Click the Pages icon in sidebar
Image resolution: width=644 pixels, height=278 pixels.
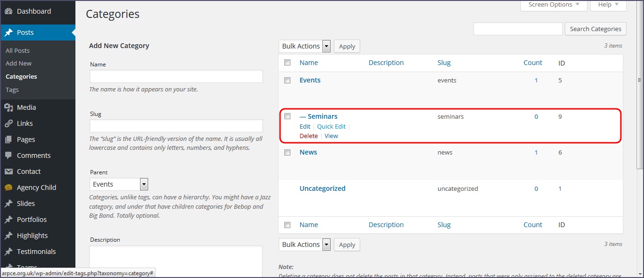click(x=8, y=139)
